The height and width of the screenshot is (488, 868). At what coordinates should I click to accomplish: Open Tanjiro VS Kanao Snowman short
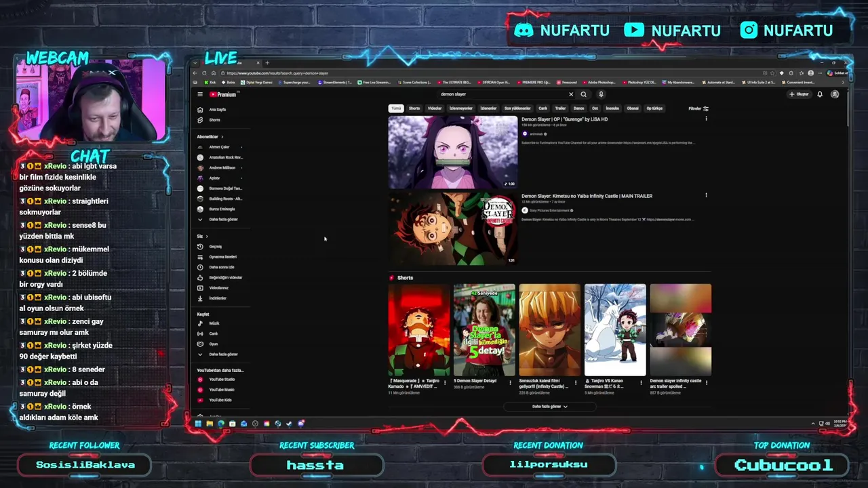click(x=615, y=329)
